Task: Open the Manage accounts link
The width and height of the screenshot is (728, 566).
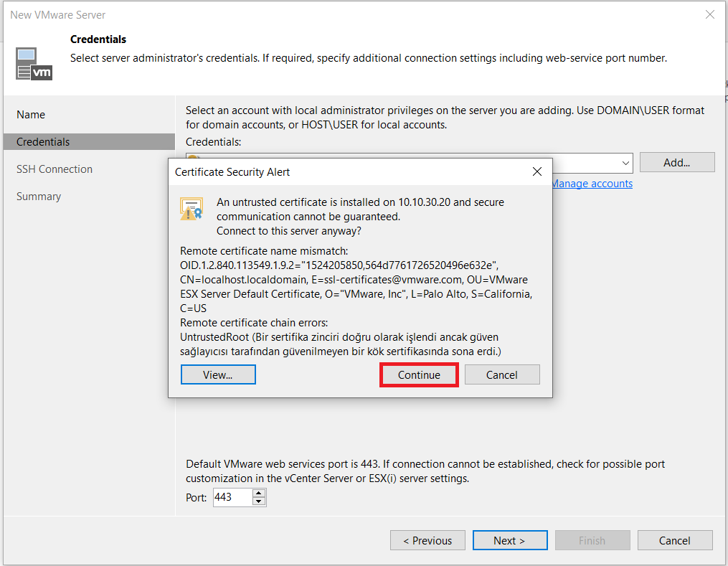Action: pos(592,184)
